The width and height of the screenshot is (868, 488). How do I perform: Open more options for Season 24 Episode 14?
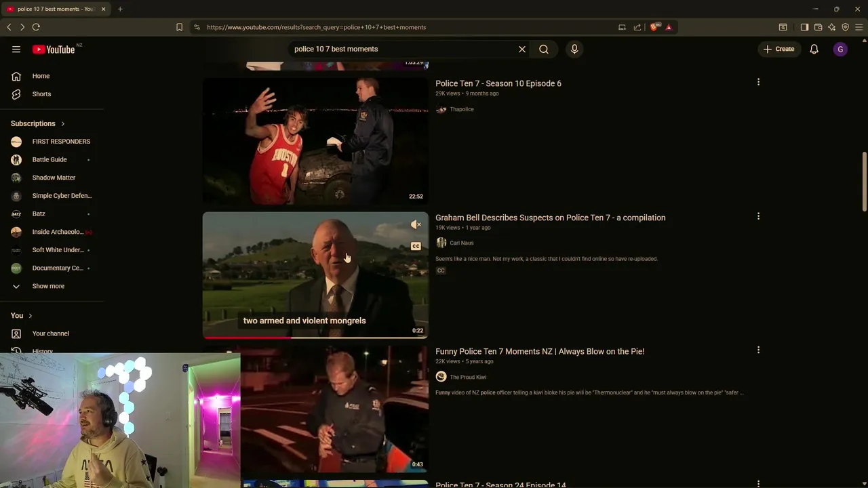[x=758, y=484]
